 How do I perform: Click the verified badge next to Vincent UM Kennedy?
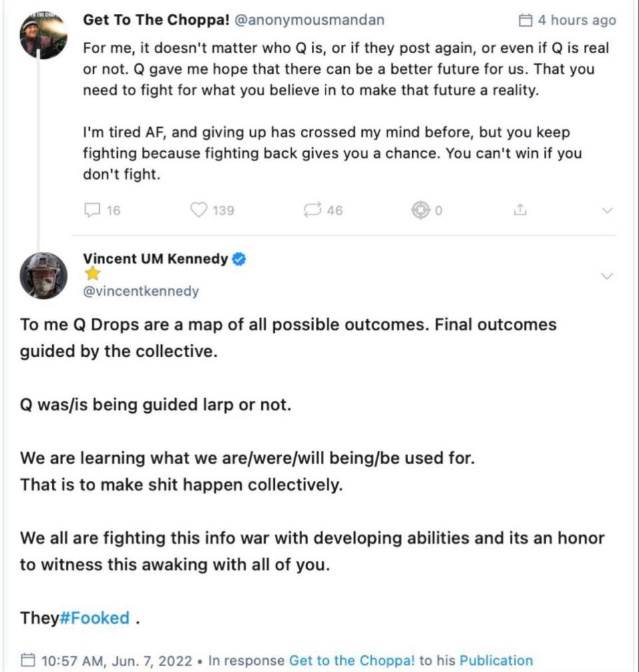point(239,260)
